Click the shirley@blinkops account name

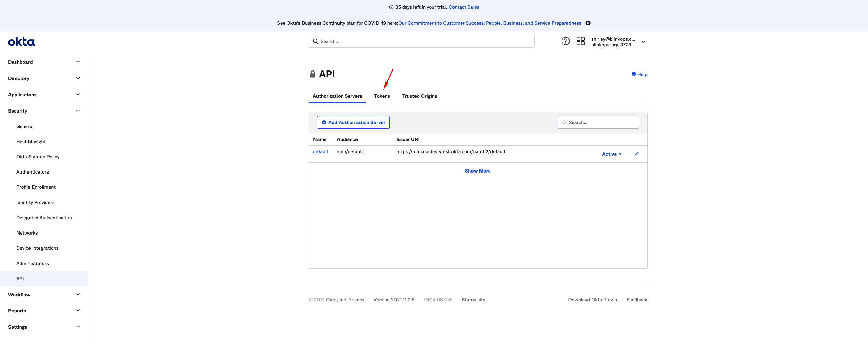[x=613, y=39]
